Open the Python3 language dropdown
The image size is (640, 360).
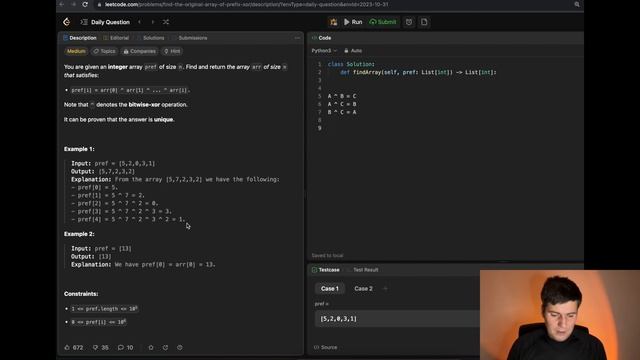324,51
